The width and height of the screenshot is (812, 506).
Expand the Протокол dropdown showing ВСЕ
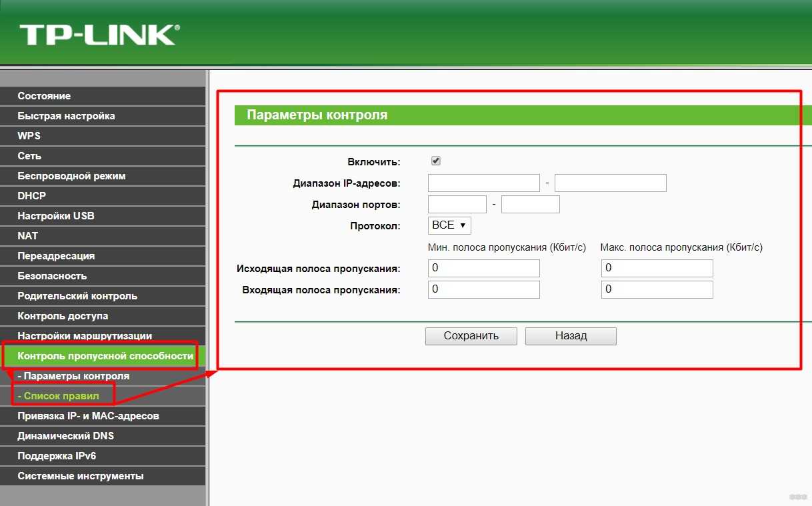tap(449, 225)
